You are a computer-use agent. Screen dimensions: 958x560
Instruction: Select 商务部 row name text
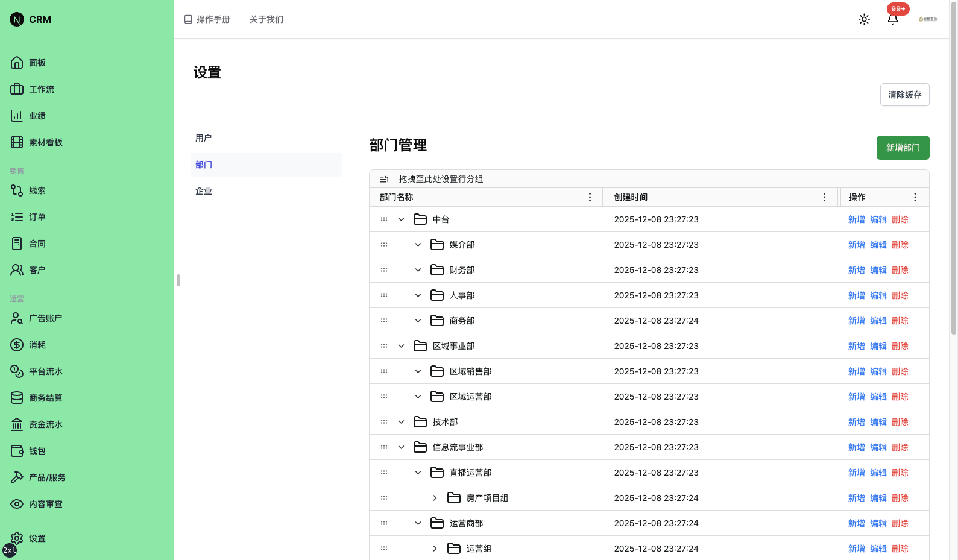(x=462, y=321)
